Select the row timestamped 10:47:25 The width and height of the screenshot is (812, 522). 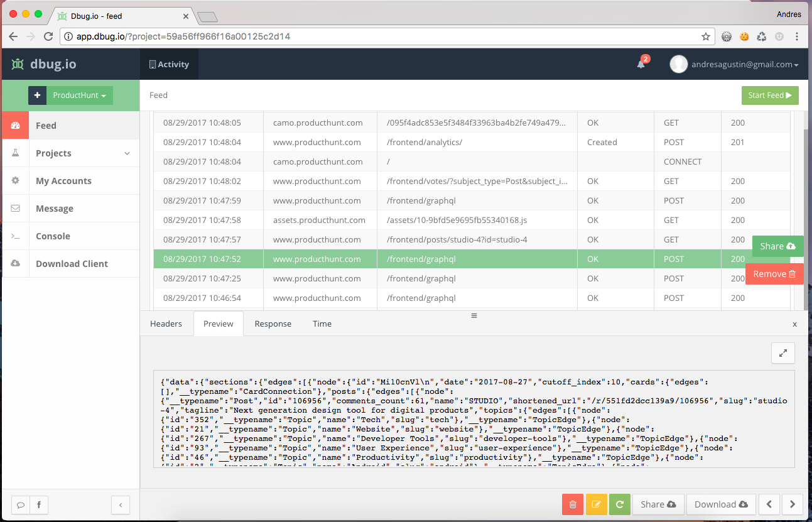click(x=472, y=278)
